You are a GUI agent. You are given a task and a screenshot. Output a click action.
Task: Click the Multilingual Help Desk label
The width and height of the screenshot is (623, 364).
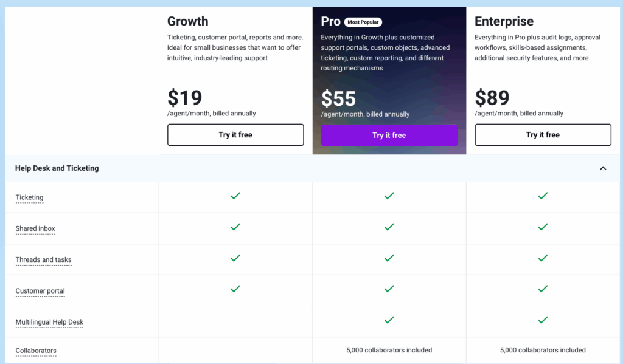pos(49,321)
